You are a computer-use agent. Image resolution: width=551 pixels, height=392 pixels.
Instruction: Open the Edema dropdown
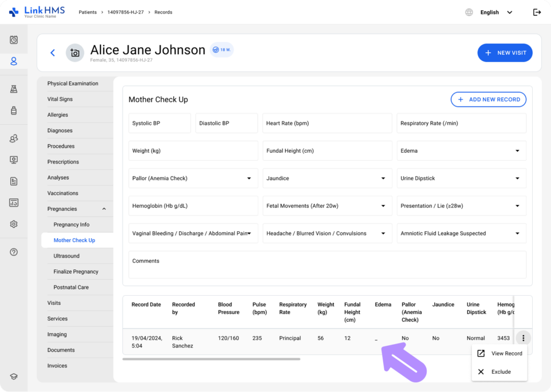click(x=461, y=151)
